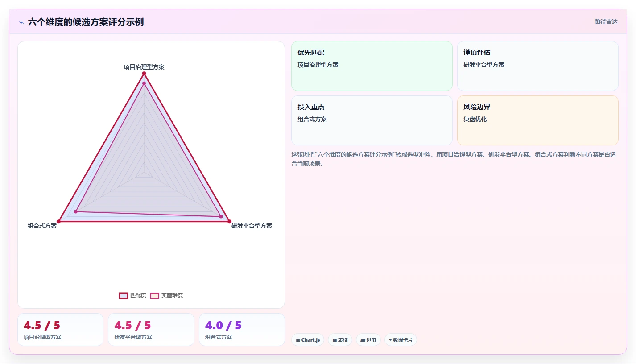Click the radar point at 项目治理型方案 outer vertex
Screen dimensions: 636x364
144,74
